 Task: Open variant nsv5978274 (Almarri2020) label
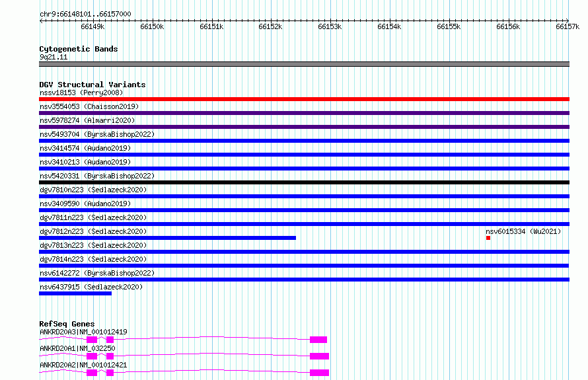[x=87, y=120]
